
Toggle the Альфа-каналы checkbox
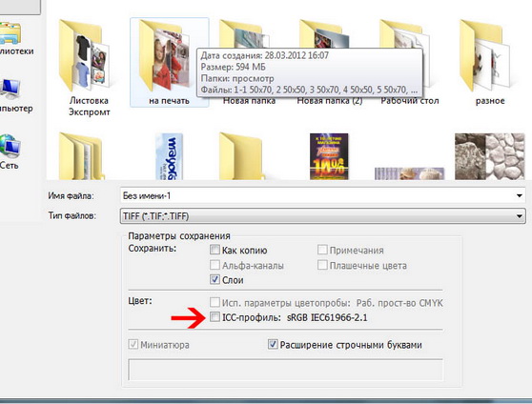215,265
